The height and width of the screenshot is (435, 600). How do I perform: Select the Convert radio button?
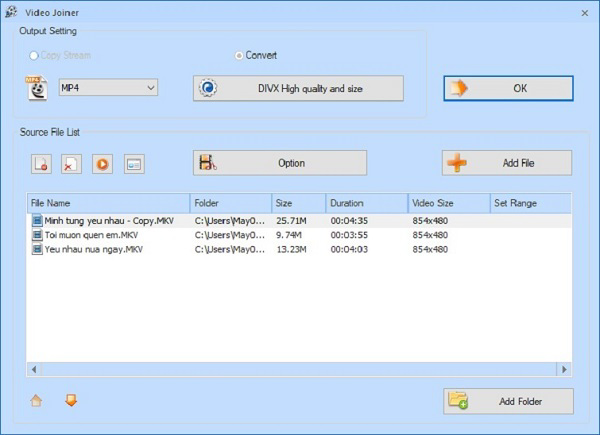(238, 56)
